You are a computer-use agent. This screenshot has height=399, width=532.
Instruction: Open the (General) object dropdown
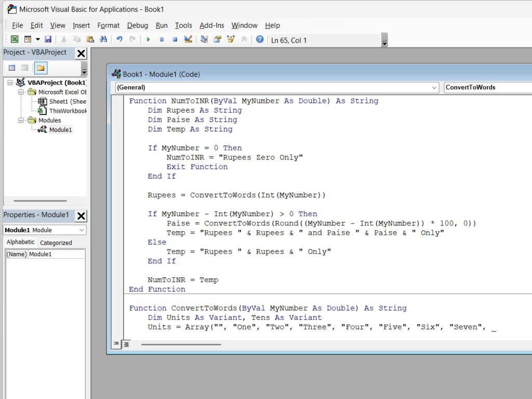click(434, 88)
